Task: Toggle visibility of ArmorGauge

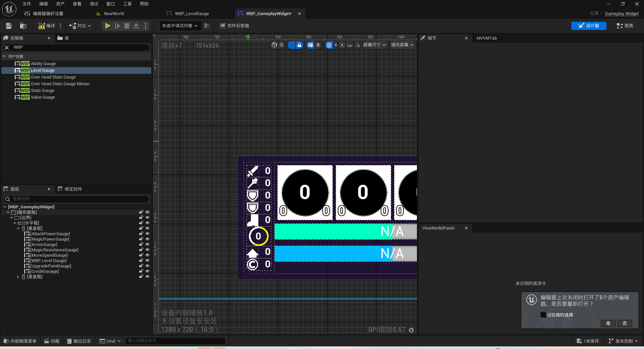Action: [147, 244]
